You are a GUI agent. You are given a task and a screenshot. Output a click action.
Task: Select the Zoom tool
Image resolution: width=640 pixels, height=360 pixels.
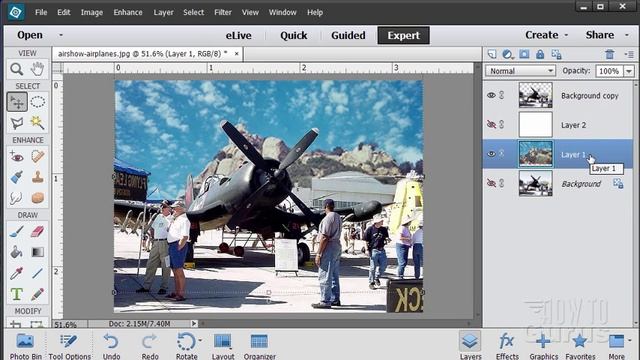pyautogui.click(x=17, y=69)
